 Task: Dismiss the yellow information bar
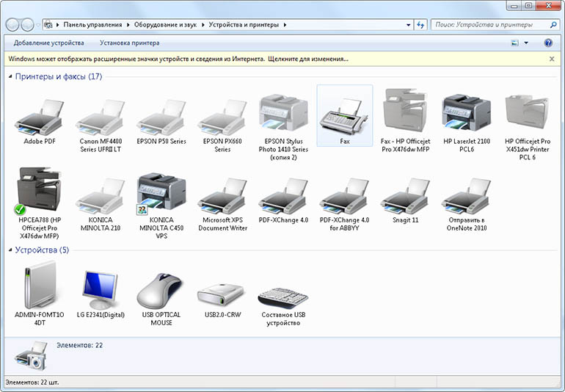[x=552, y=59]
